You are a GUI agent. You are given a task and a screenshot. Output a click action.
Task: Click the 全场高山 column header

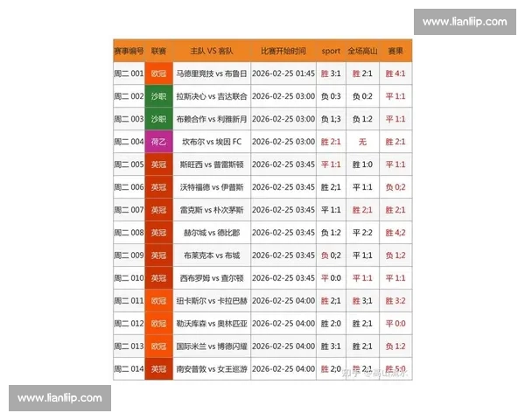tap(362, 52)
